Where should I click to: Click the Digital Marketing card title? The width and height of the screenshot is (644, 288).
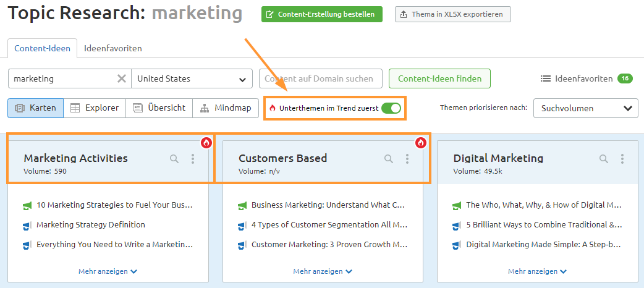tap(498, 158)
